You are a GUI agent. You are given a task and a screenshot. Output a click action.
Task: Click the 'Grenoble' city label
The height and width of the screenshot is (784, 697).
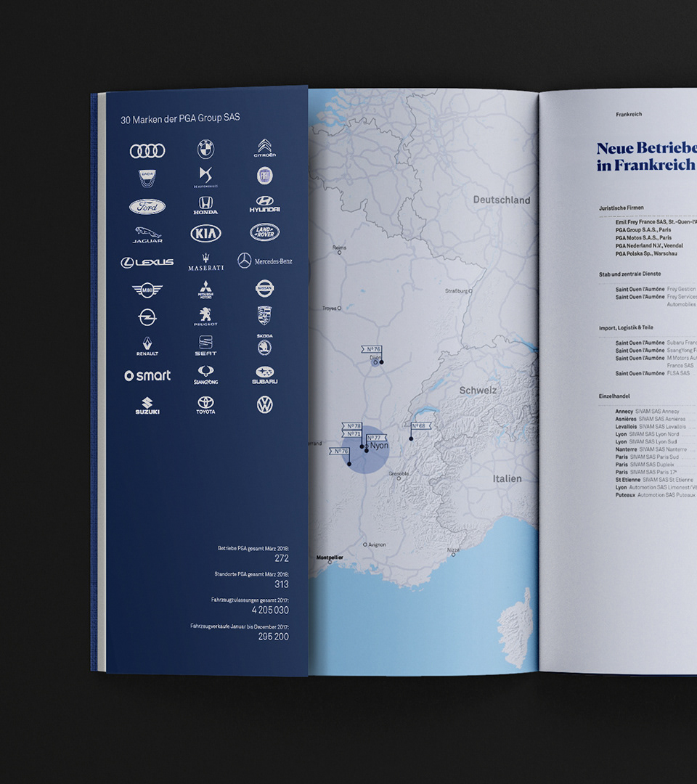(x=399, y=475)
